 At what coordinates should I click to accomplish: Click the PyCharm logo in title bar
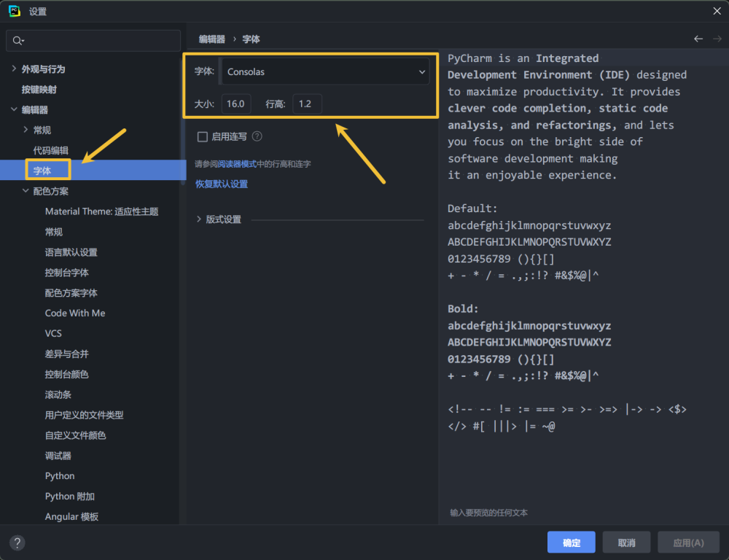(14, 11)
